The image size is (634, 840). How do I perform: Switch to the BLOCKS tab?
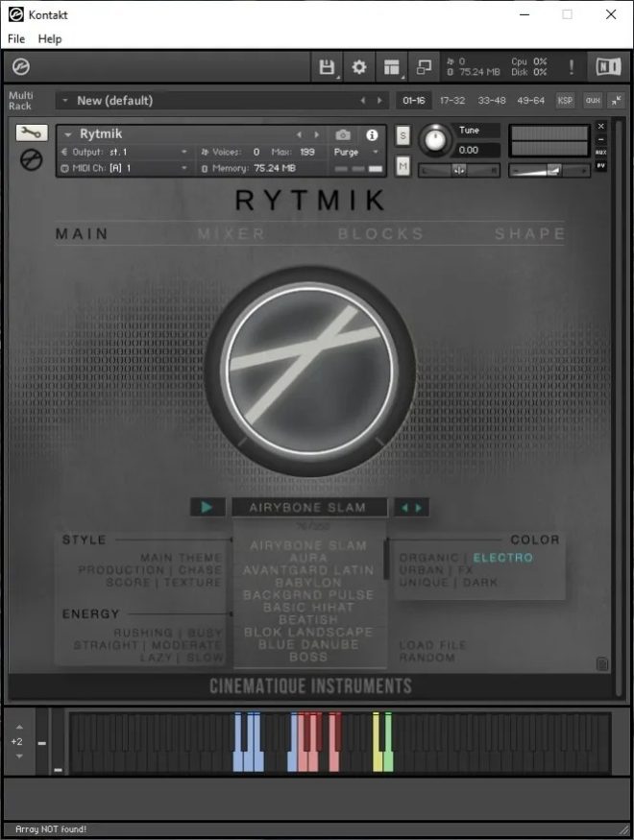click(x=380, y=233)
